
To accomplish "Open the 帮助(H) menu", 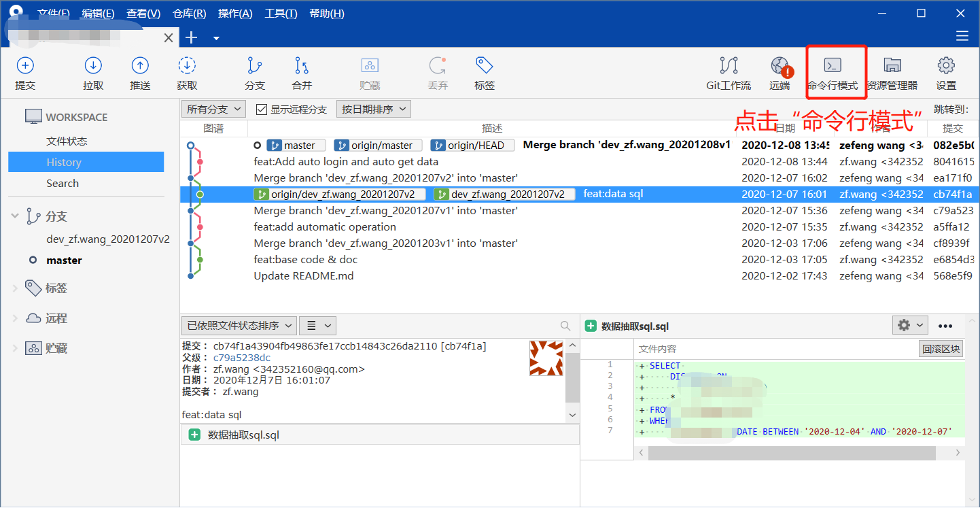I will coord(326,14).
